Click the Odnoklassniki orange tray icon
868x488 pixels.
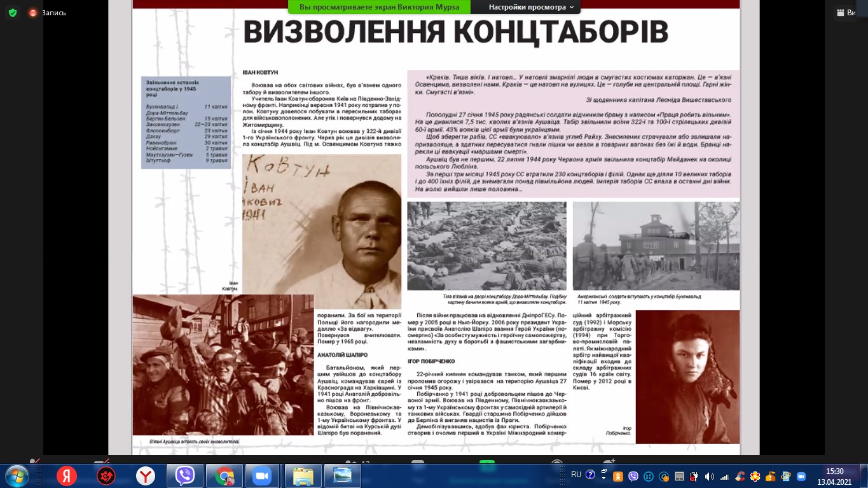617,476
